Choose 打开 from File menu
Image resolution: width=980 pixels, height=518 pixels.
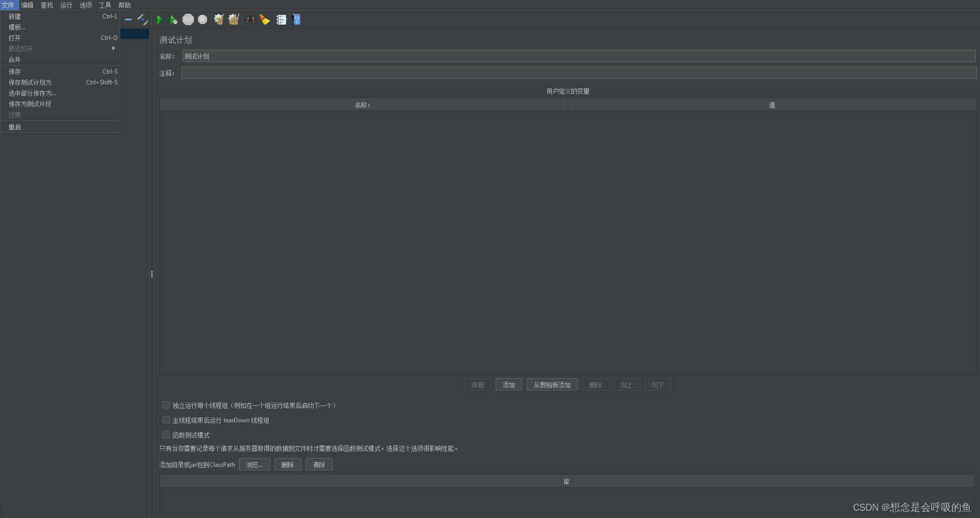point(60,38)
